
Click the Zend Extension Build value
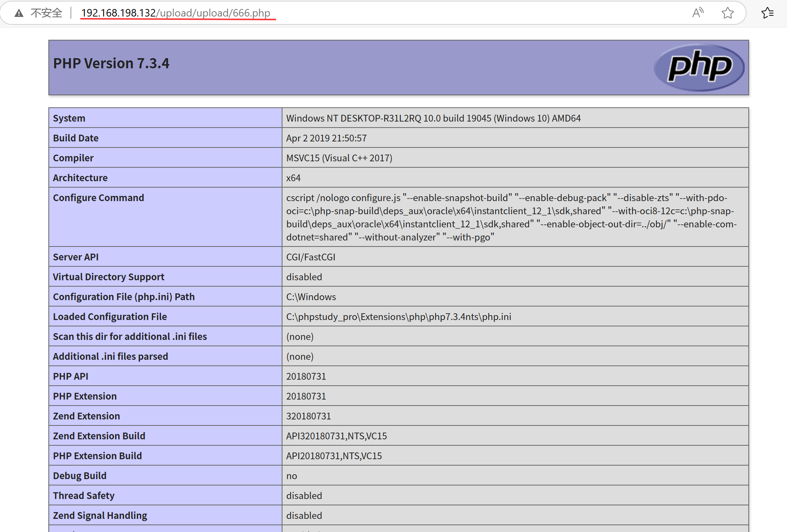(x=336, y=436)
